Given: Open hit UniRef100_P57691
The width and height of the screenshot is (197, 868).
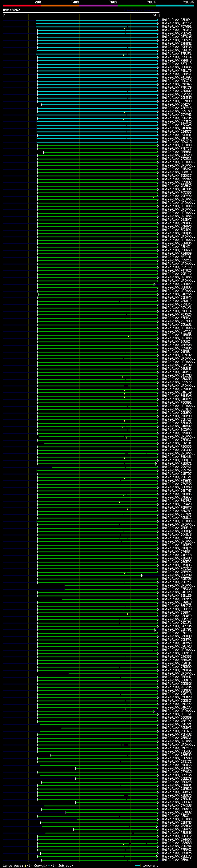Looking at the screenshot, I should coord(176,26).
